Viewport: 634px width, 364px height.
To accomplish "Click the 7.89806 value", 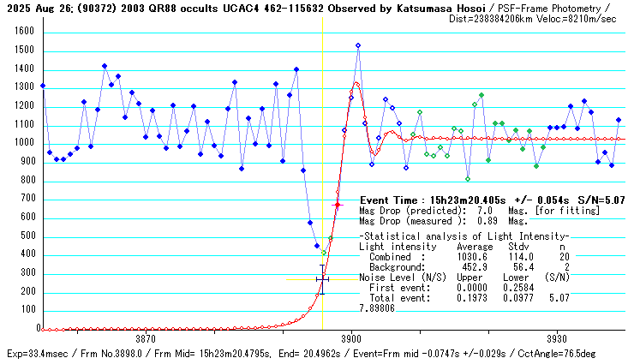I will [376, 309].
